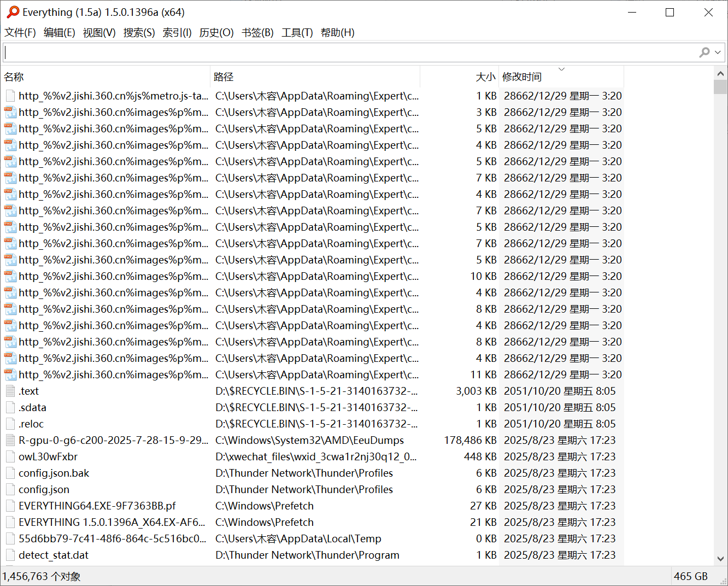Click the file icon next to config.json
The width and height of the screenshot is (728, 586).
pos(10,489)
